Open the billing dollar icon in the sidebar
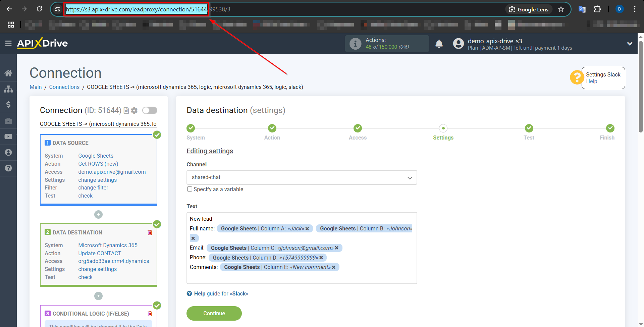This screenshot has width=644, height=327. coord(8,105)
